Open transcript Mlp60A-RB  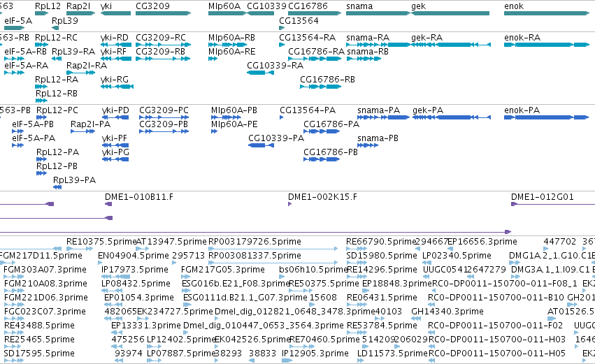tap(227, 45)
